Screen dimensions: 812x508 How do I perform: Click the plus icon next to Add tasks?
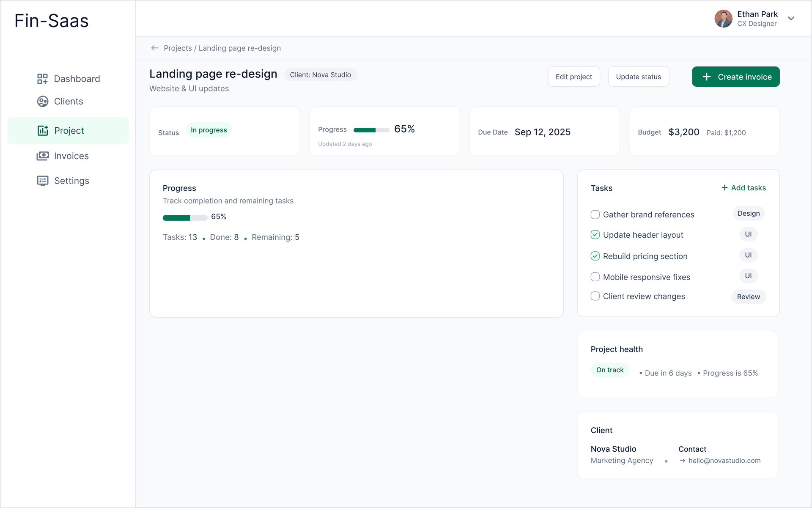click(724, 187)
